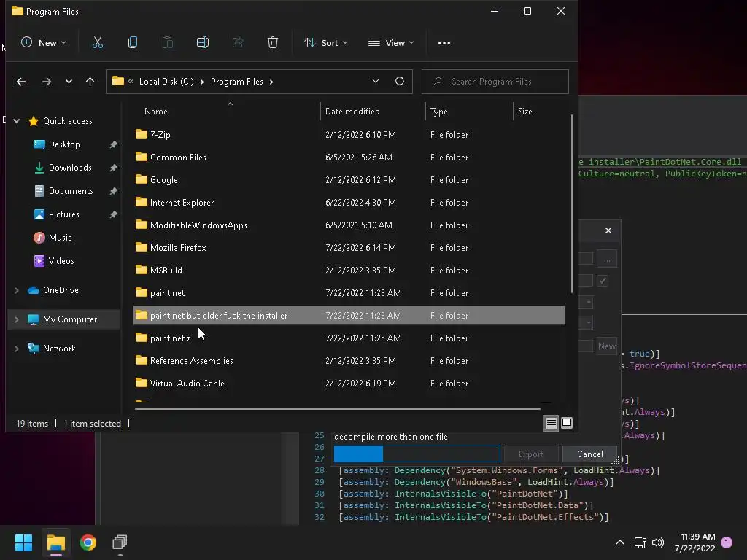Click the decompile progress bar
This screenshot has height=560, width=747.
[x=417, y=454]
